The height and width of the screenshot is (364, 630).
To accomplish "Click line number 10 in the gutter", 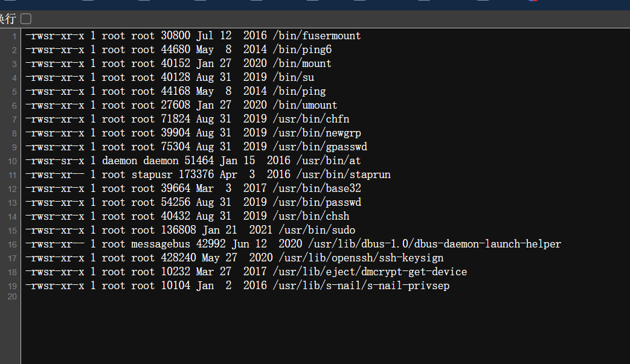I will (x=11, y=161).
